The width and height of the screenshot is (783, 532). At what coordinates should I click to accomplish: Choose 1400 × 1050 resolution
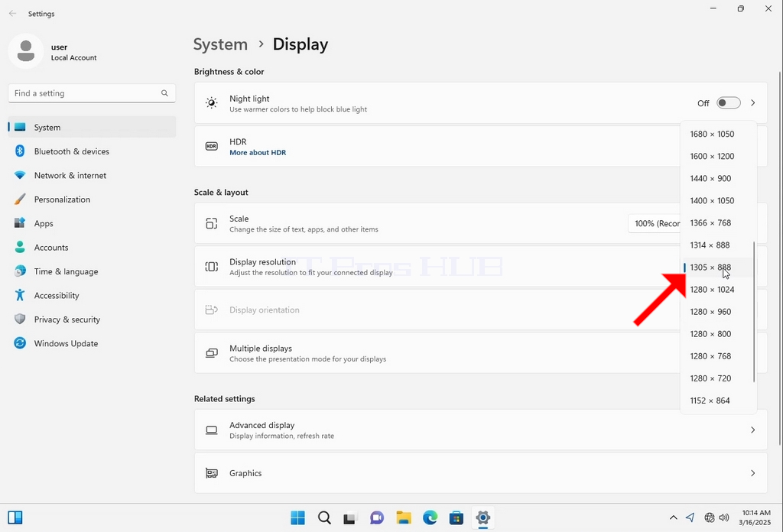coord(719,200)
